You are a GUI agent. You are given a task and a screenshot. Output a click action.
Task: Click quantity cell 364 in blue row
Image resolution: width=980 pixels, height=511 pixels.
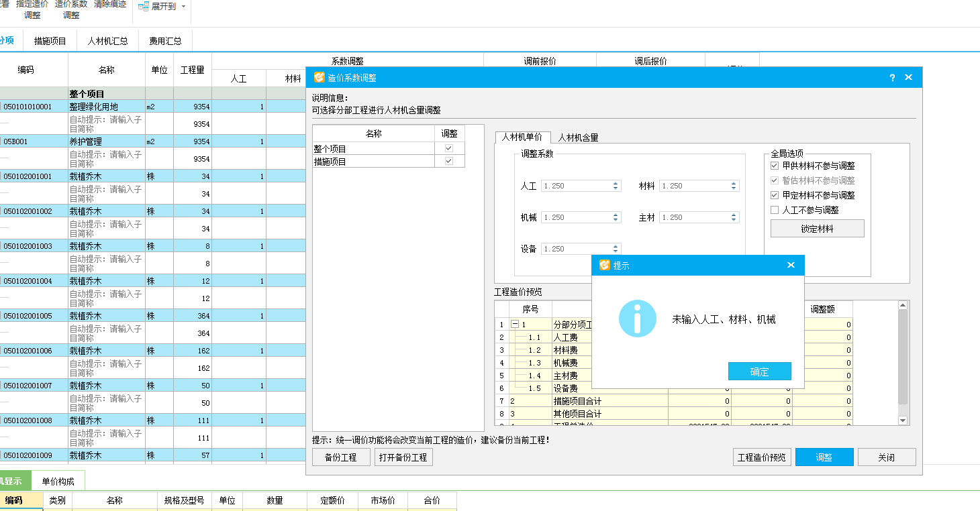193,316
